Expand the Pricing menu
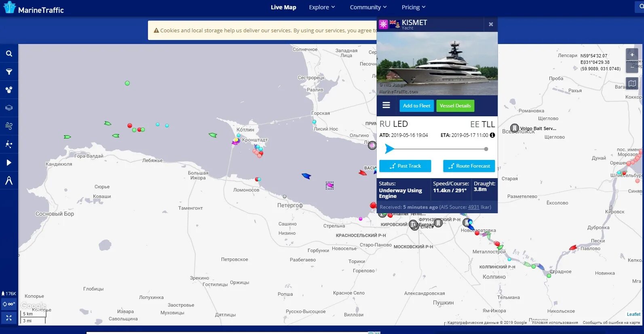Screen dimensions: 644x334 click(x=414, y=7)
